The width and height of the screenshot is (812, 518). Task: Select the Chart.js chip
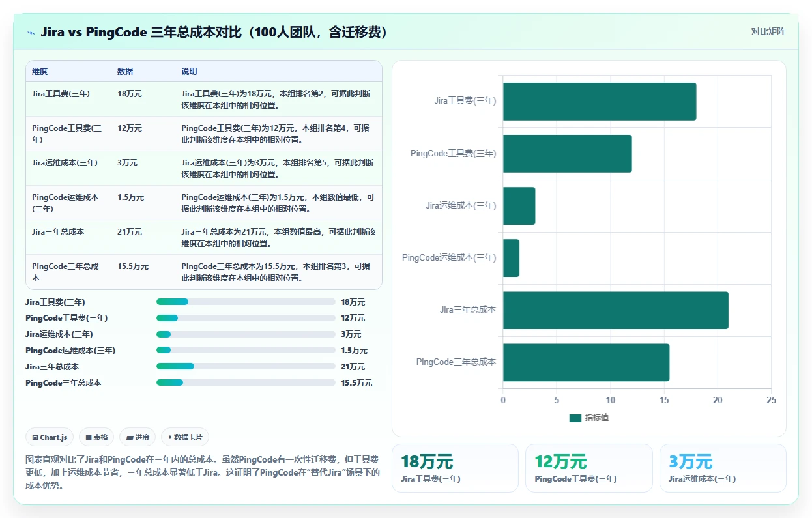pyautogui.click(x=50, y=437)
